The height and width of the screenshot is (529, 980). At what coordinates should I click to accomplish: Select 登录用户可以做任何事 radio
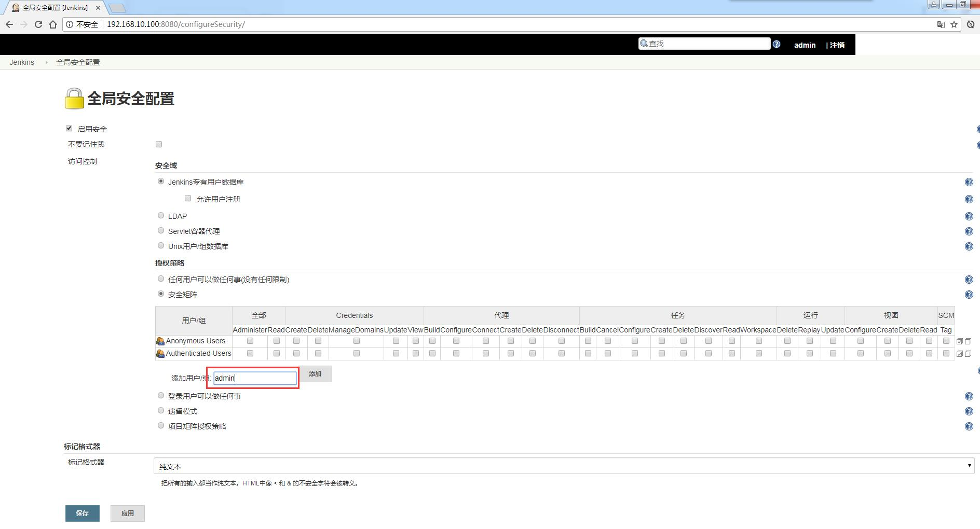(x=161, y=395)
